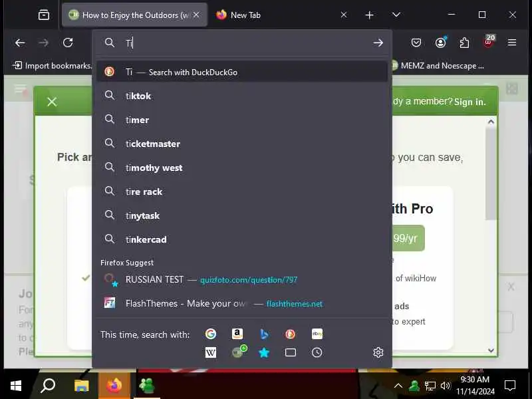Select timothy west suggestion
Viewport: 532px width, 399px height.
[x=242, y=168]
